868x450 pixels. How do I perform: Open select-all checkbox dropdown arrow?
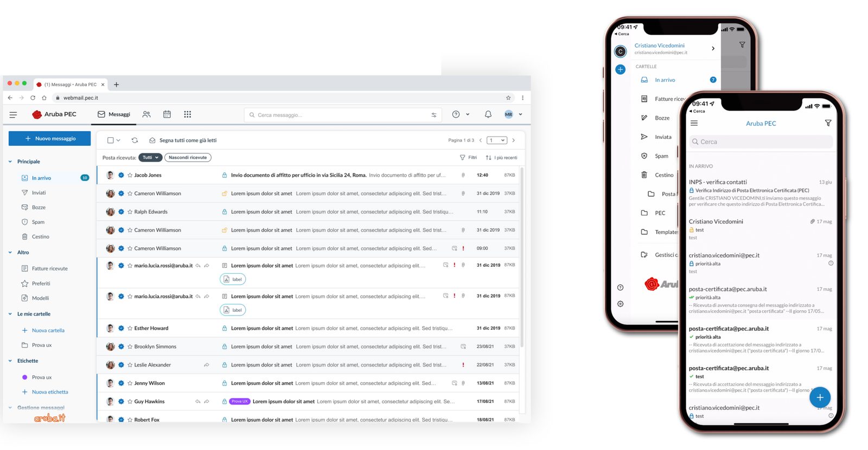coord(118,140)
